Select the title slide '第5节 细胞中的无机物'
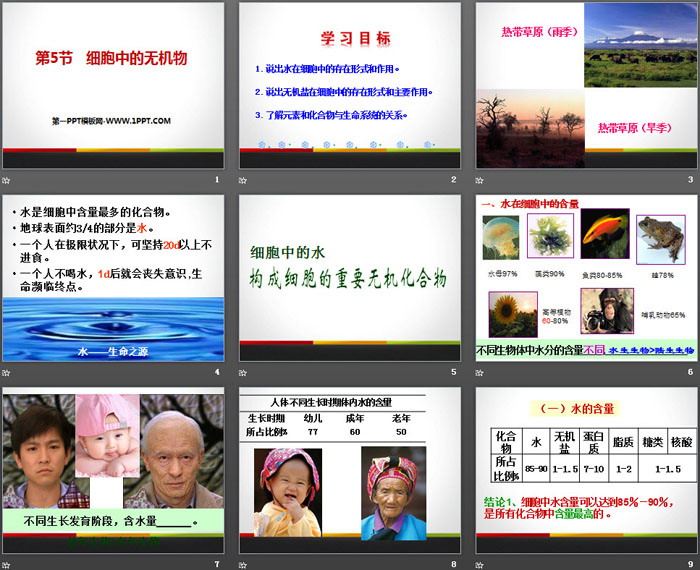Image resolution: width=700 pixels, height=570 pixels. tap(112, 85)
